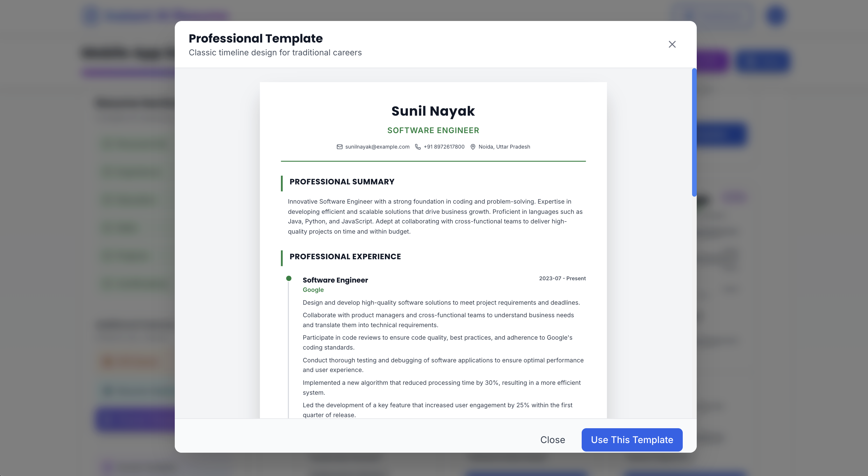Click the location pin icon on the resume
This screenshot has height=476, width=868.
pos(473,147)
